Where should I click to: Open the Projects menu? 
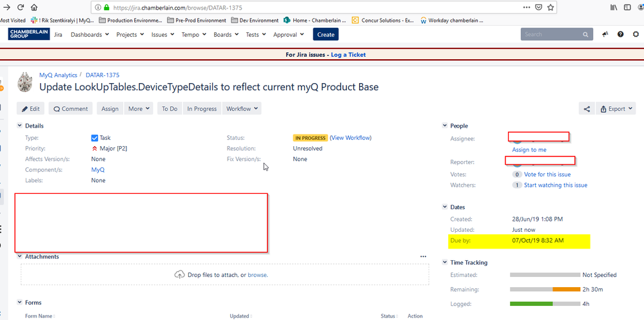click(130, 35)
